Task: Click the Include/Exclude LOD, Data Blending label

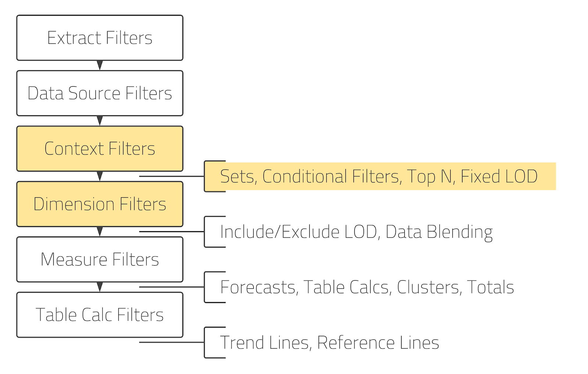Action: click(x=356, y=232)
